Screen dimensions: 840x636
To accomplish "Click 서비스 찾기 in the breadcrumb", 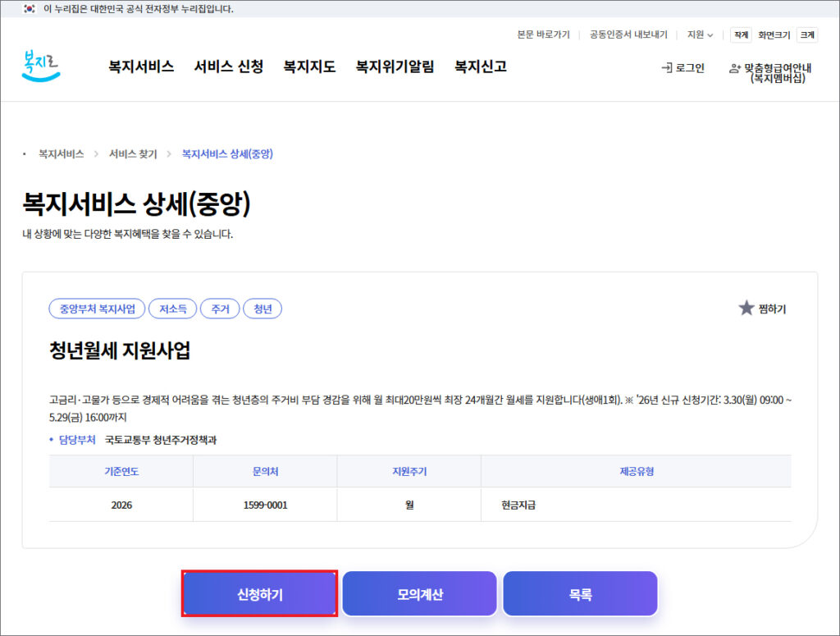I will pyautogui.click(x=133, y=154).
